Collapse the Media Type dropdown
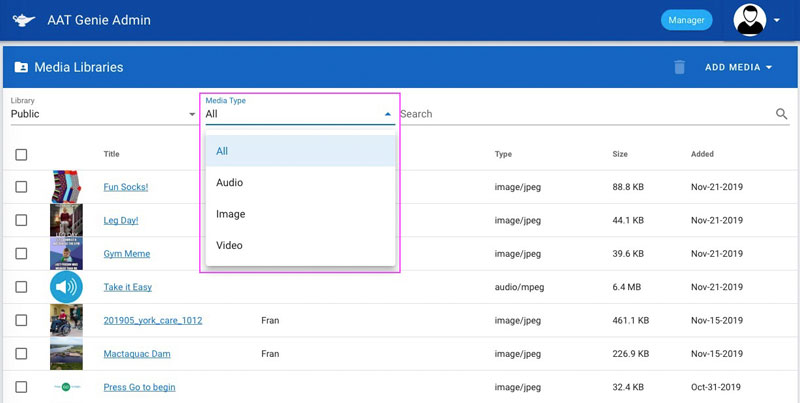 click(x=388, y=114)
